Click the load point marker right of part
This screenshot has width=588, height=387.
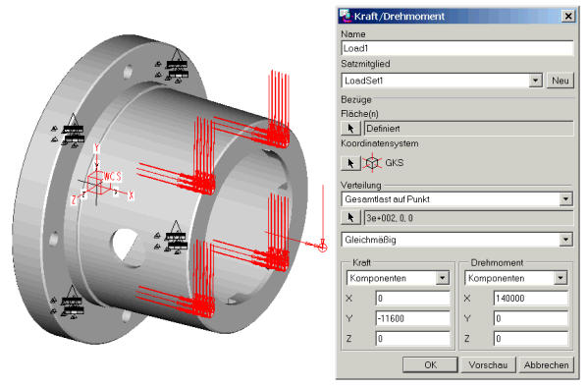[x=323, y=247]
